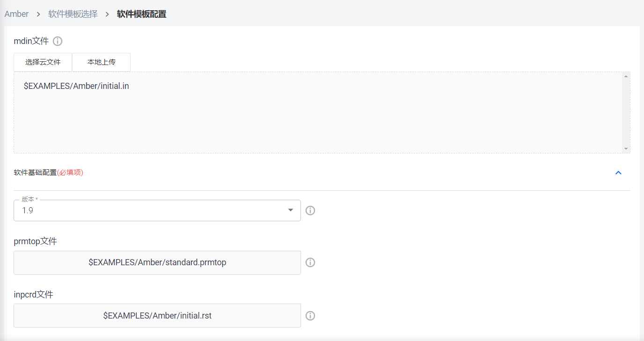Click the info icon beside the prmtop文件 field
Screen dimensions: 644x341
click(310, 262)
